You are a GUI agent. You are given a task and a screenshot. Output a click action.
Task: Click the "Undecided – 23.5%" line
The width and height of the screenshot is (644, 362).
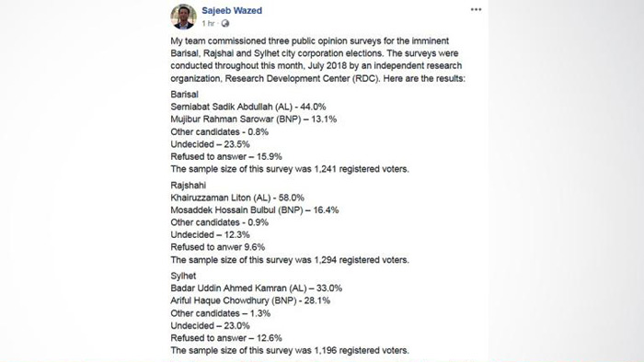pyautogui.click(x=210, y=144)
